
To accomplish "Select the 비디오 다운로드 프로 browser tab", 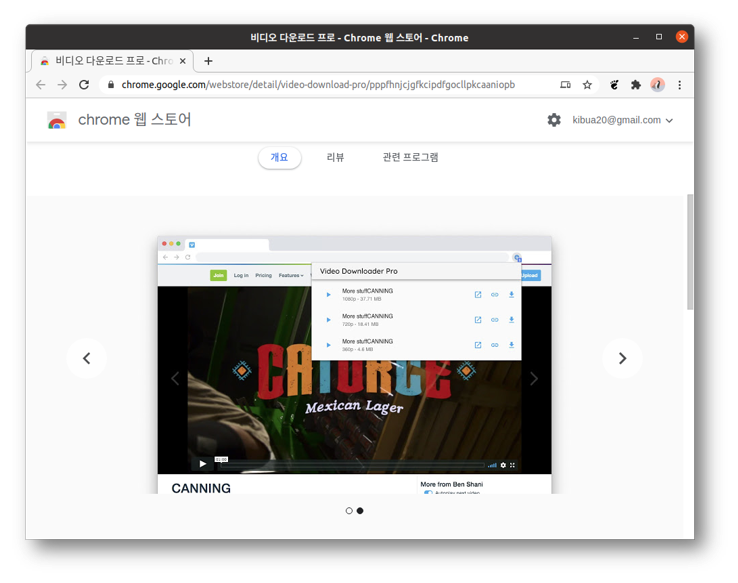I will tap(112, 61).
